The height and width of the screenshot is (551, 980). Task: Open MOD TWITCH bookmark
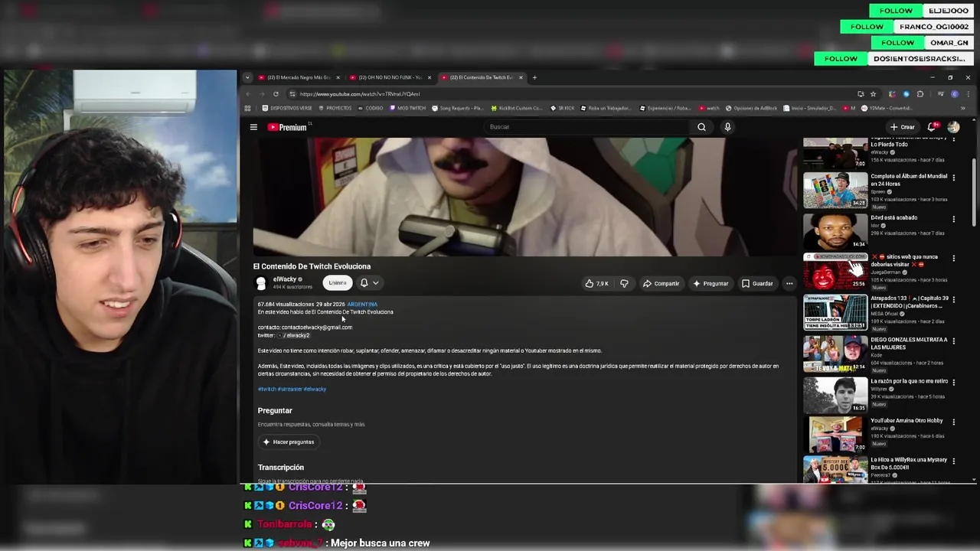[407, 108]
